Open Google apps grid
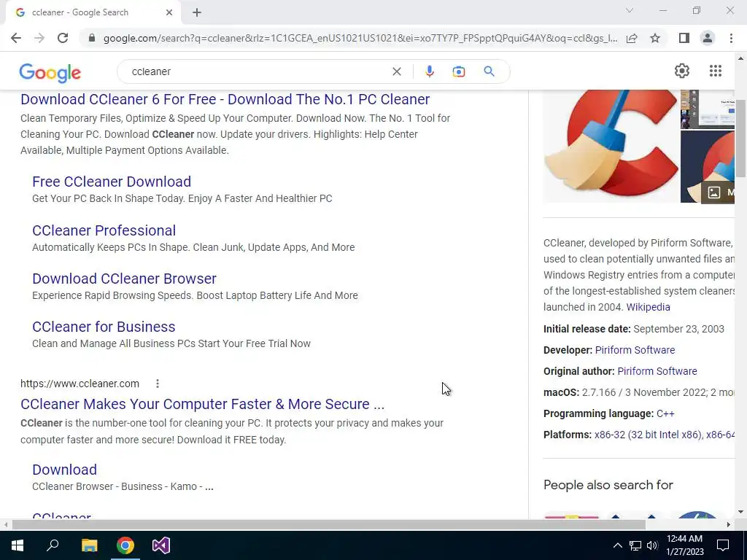The height and width of the screenshot is (560, 747). (x=715, y=71)
